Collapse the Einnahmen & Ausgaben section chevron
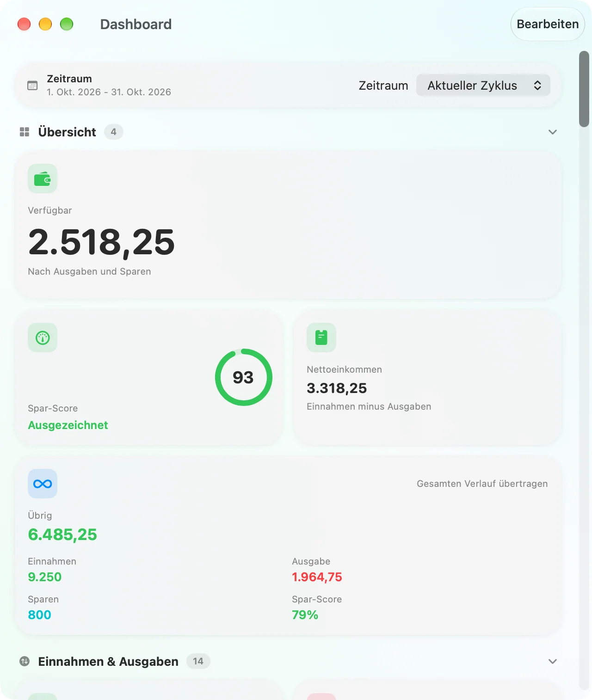 pyautogui.click(x=552, y=662)
